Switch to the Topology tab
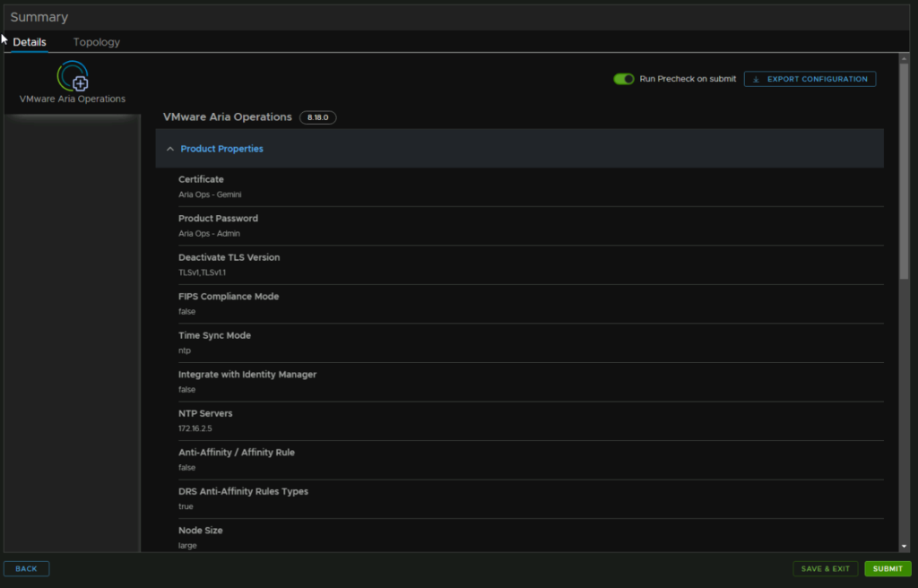The height and width of the screenshot is (588, 918). click(x=97, y=42)
